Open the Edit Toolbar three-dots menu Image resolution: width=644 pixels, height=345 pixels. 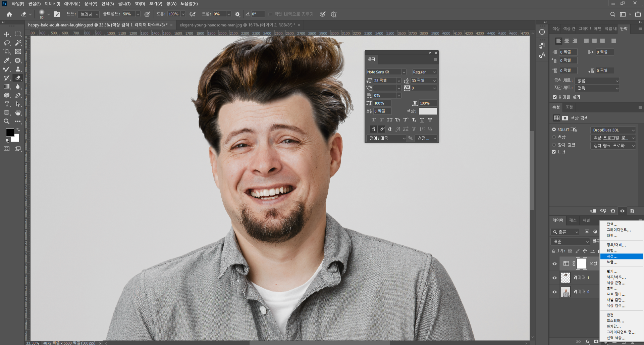click(x=18, y=121)
